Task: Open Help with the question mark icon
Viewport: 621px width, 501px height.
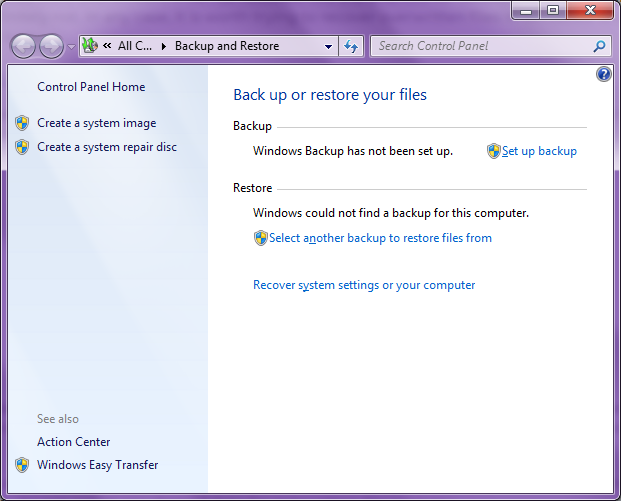Action: coord(604,74)
